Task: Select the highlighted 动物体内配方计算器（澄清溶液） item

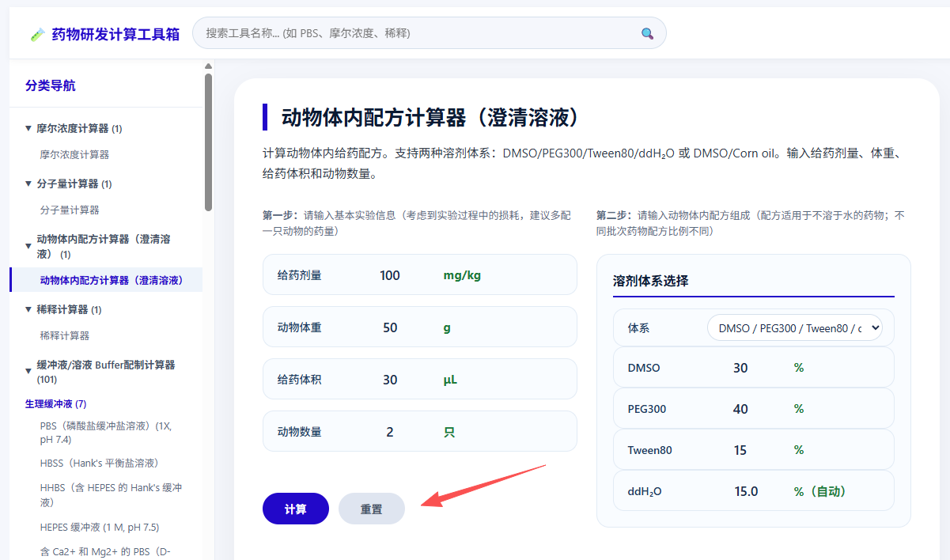Action: pyautogui.click(x=106, y=280)
